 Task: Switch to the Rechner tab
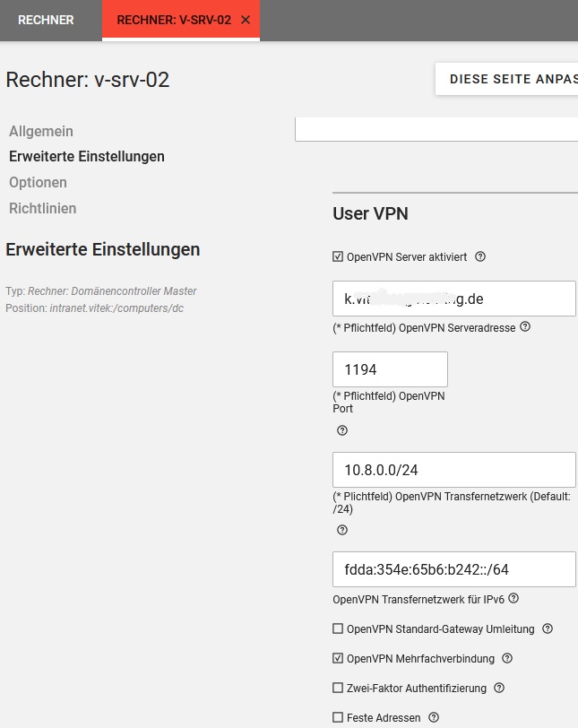(x=46, y=20)
